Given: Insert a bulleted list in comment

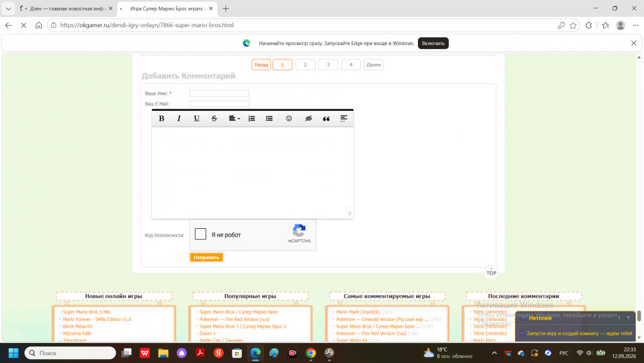Looking at the screenshot, I should coord(269,119).
